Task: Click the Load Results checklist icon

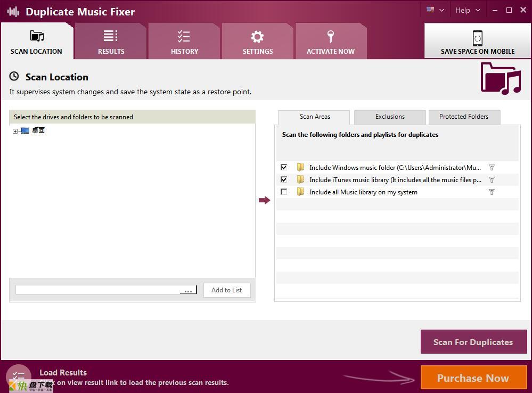Action: 19,376
